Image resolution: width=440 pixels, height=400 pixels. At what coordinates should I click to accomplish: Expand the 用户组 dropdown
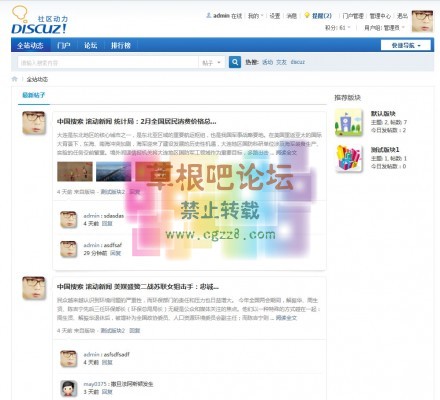tap(384, 28)
